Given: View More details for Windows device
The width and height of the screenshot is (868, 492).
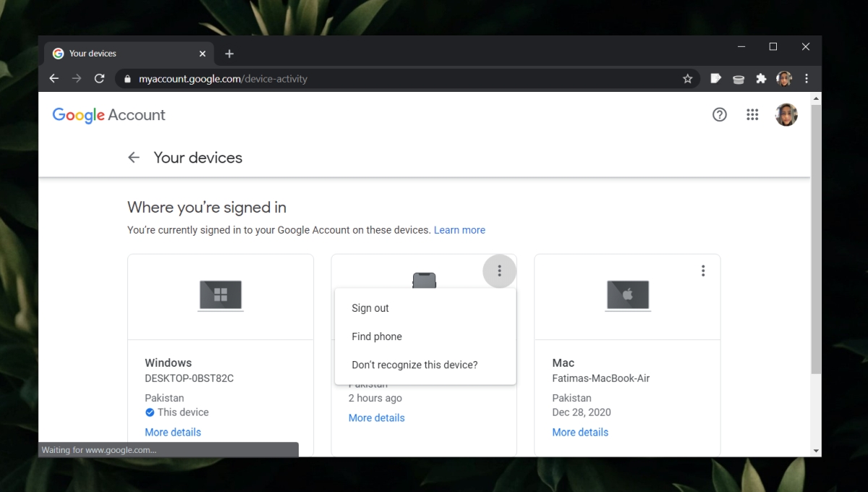Looking at the screenshot, I should [173, 432].
